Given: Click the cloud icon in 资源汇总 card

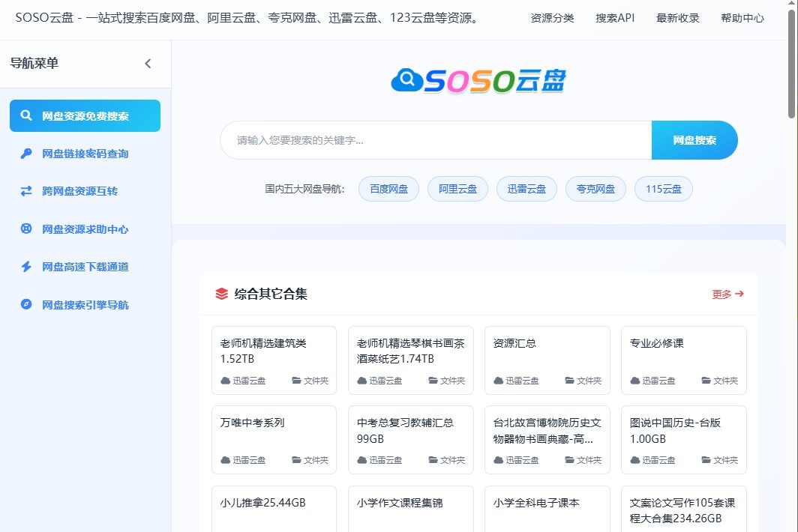Looking at the screenshot, I should [x=498, y=381].
